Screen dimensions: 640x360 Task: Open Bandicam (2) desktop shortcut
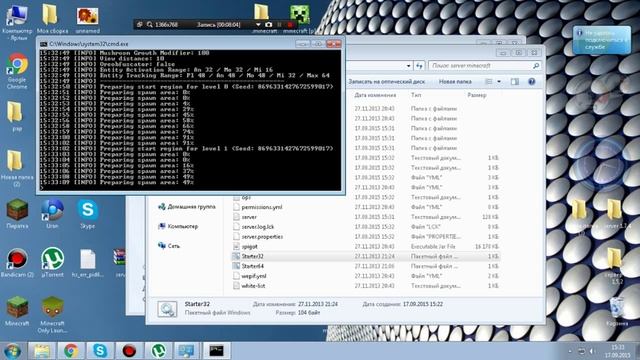point(17,263)
